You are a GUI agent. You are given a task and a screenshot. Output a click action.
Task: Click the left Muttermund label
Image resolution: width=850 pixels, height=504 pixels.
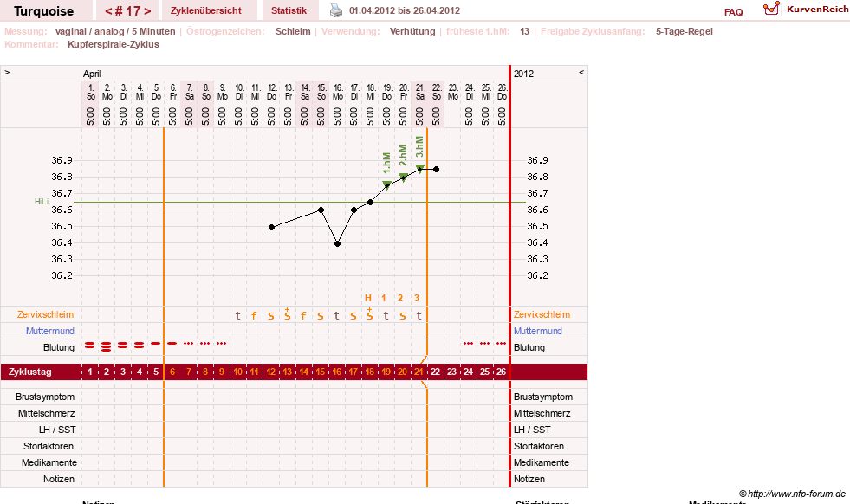coord(50,331)
